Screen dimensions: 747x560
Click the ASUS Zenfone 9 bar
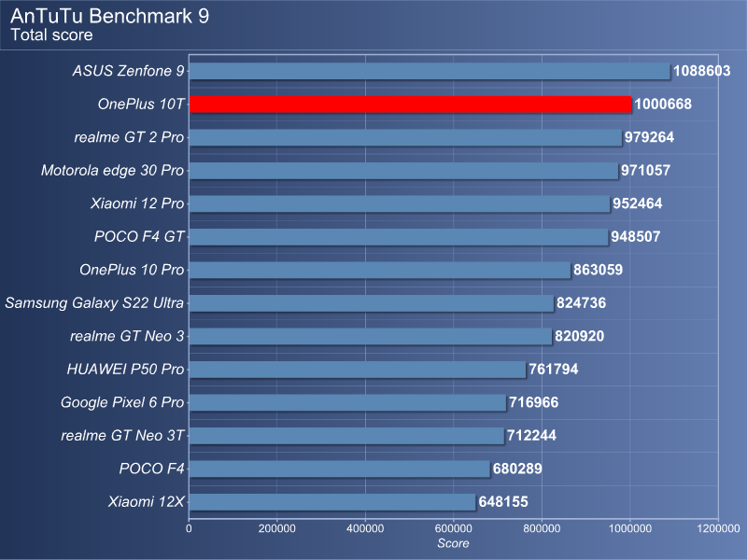click(x=430, y=71)
